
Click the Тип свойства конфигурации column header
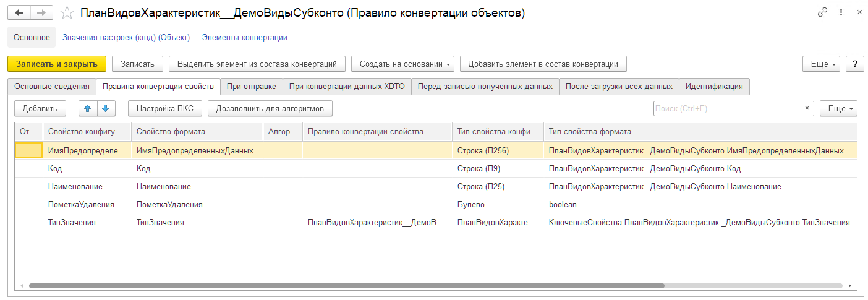pyautogui.click(x=498, y=132)
